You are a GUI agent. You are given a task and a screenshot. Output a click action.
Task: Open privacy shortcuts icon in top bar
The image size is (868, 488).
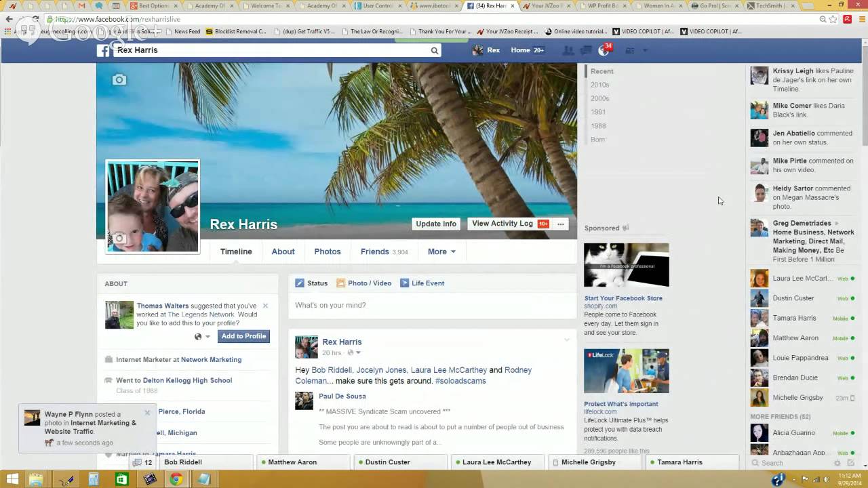tap(629, 50)
